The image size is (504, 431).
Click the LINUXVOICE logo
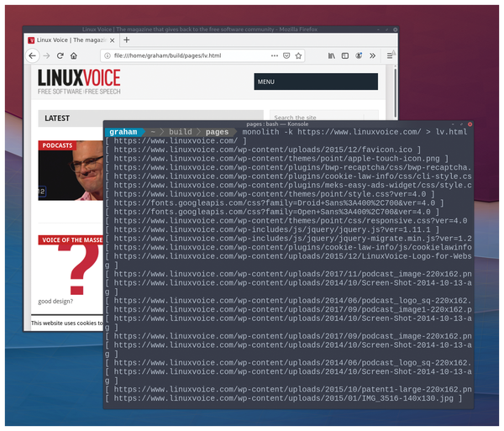tap(79, 78)
